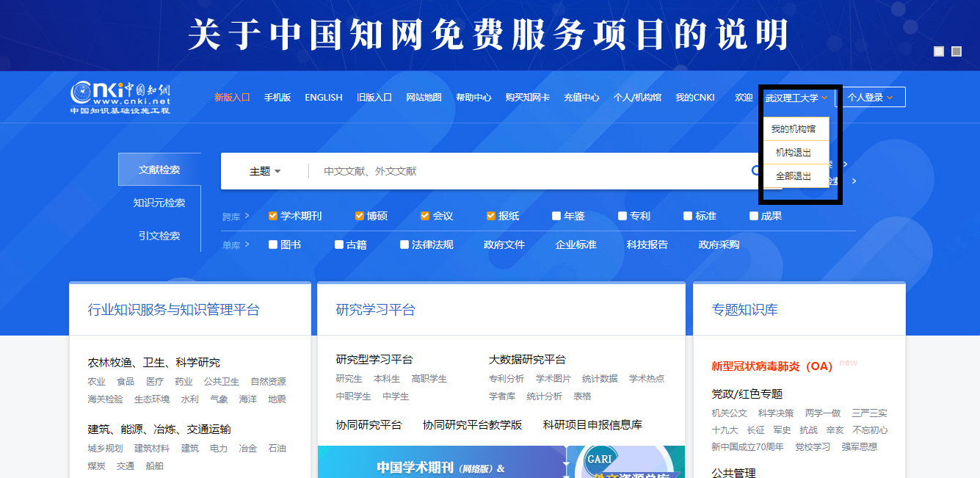Click 专利分析 link
980x478 pixels.
coord(507,379)
